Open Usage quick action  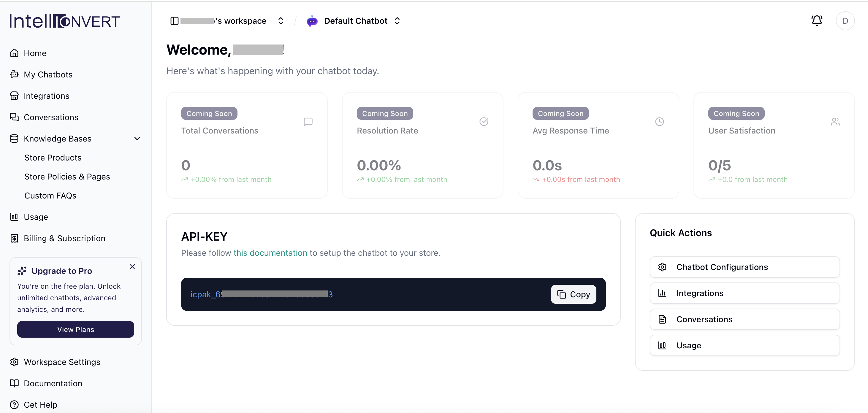pos(745,345)
